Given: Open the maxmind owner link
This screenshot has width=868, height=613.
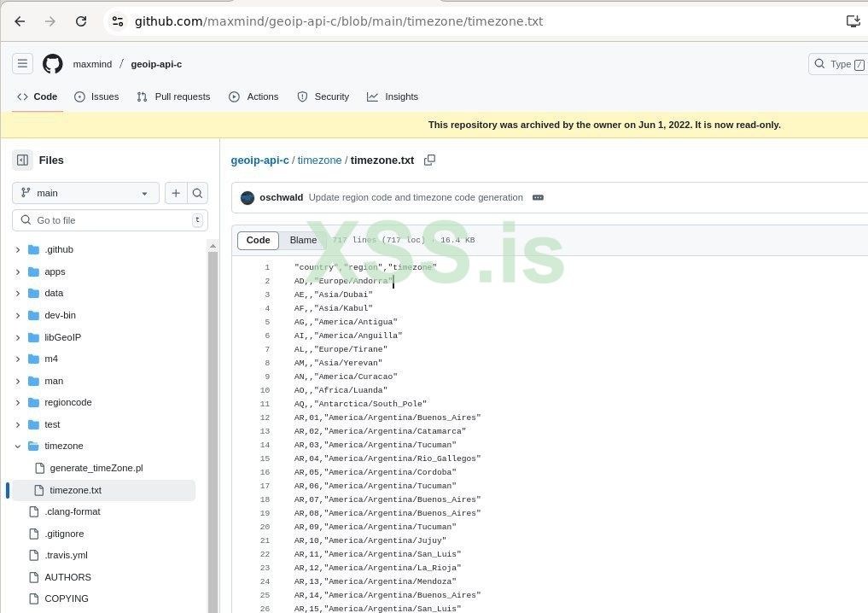Looking at the screenshot, I should (x=92, y=64).
